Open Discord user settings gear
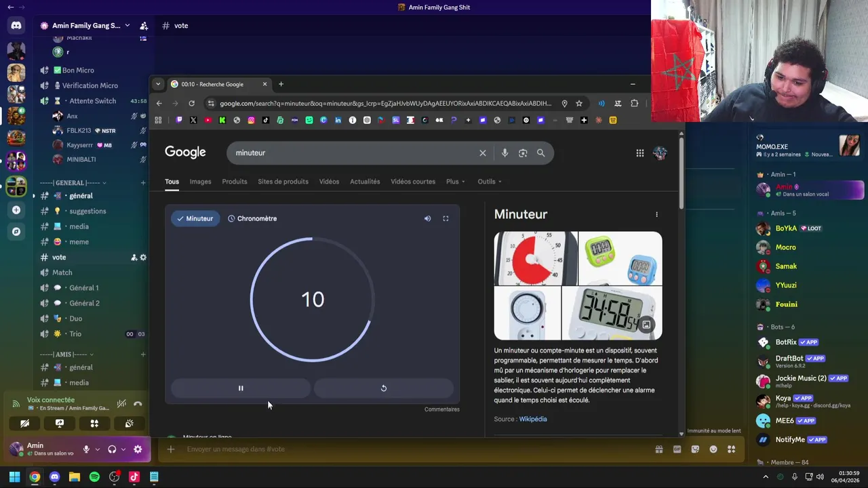 pos(138,449)
